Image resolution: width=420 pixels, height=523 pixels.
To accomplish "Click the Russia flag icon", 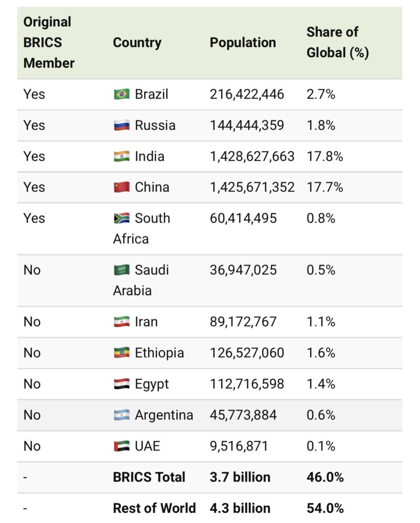I will tap(122, 125).
